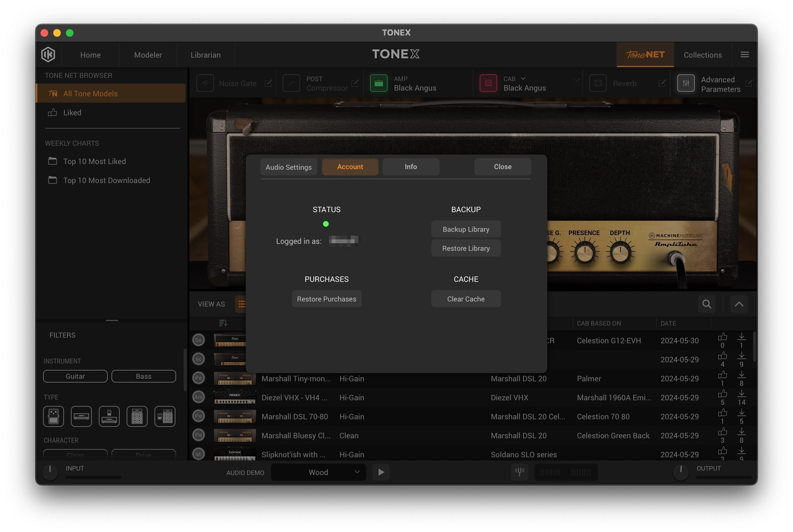Viewport: 793px width, 532px height.
Task: Click Marshall DSL 70-80 amp thumbnail
Action: point(234,416)
